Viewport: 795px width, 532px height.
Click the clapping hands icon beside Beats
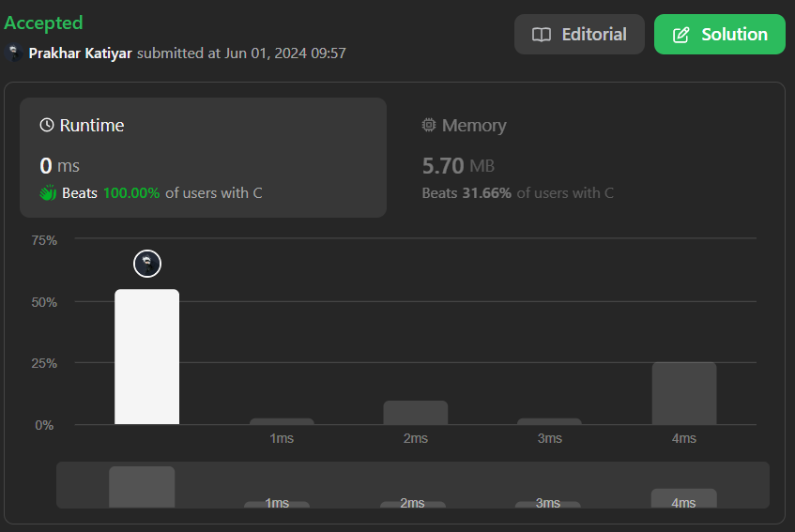pos(48,193)
